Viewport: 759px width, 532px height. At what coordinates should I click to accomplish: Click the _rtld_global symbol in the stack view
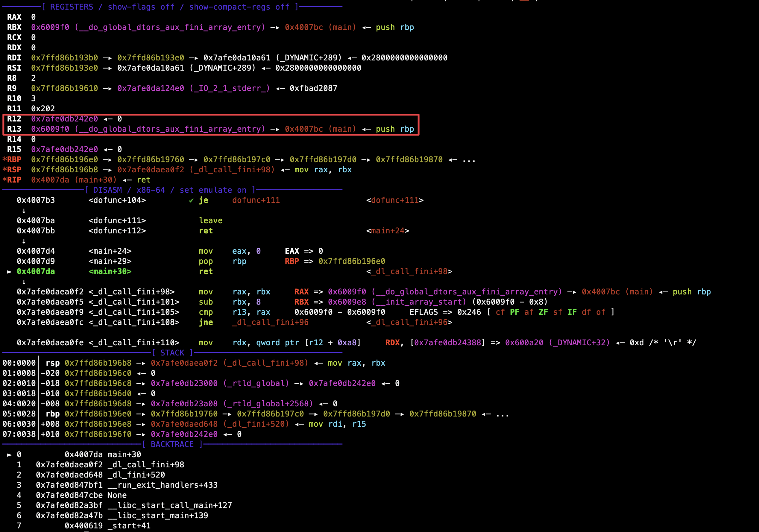click(256, 383)
